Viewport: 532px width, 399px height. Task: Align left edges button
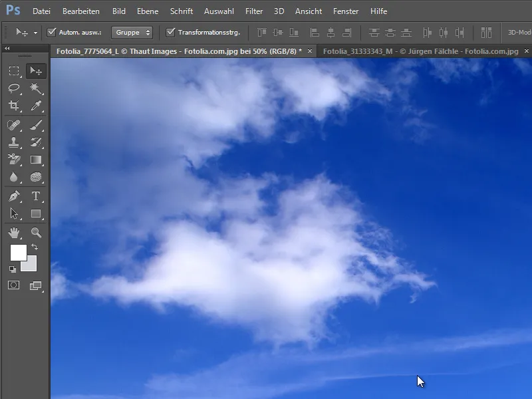pos(315,33)
